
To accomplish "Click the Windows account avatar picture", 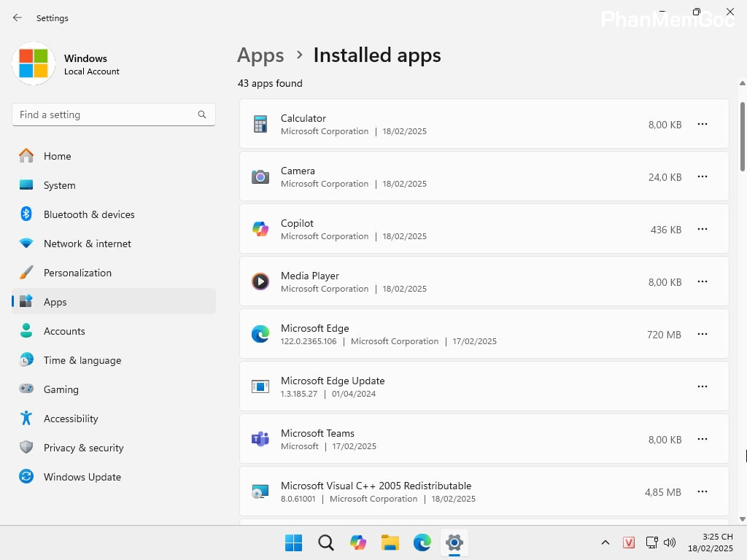I will pos(34,63).
